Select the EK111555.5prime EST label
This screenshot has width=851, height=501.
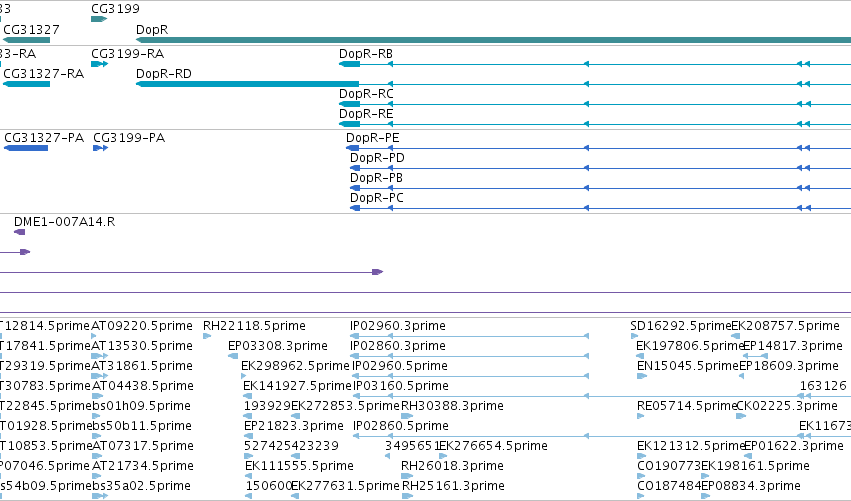click(x=300, y=466)
